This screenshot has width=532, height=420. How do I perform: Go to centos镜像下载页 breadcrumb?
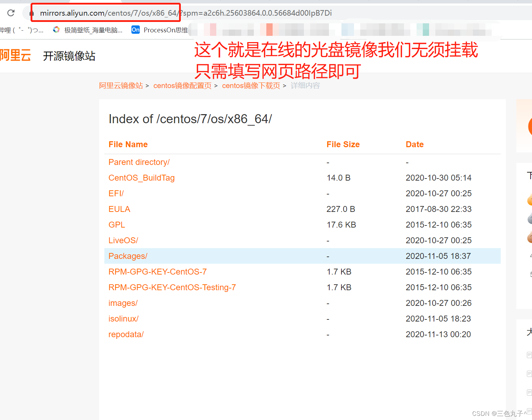coord(251,86)
